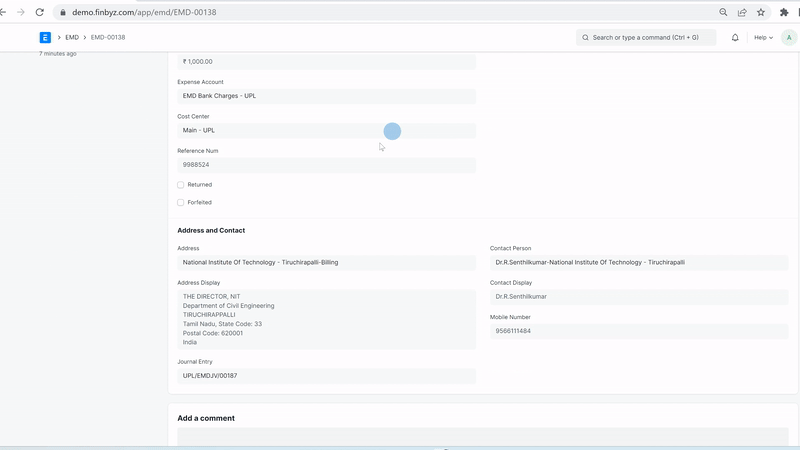This screenshot has width=800, height=450.
Task: Click the Reference Num field
Action: [x=326, y=164]
